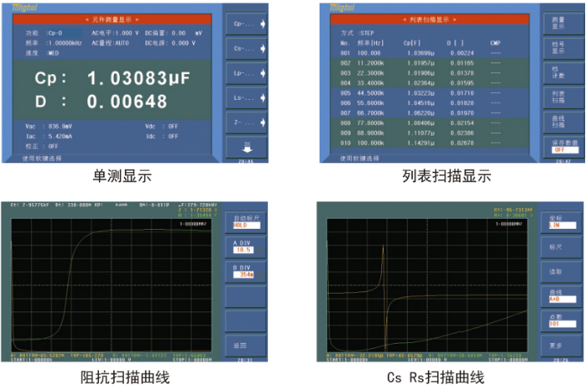This screenshot has width=586, height=392.
Task: Select list row 008 at 77.8000k
Action: tap(429, 123)
